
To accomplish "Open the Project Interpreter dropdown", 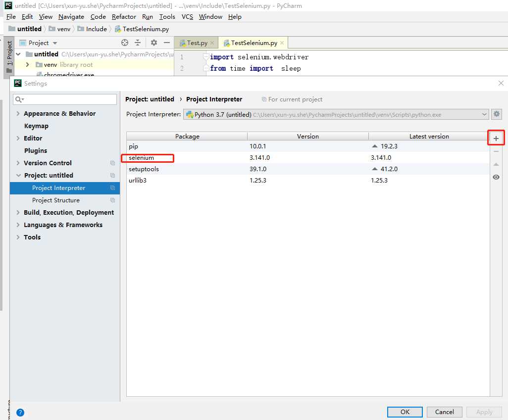I will click(x=336, y=114).
